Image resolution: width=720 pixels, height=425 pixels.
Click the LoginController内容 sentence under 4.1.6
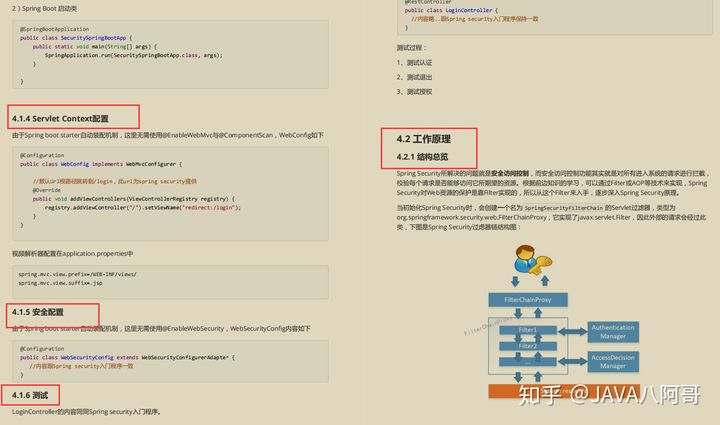tap(86, 412)
